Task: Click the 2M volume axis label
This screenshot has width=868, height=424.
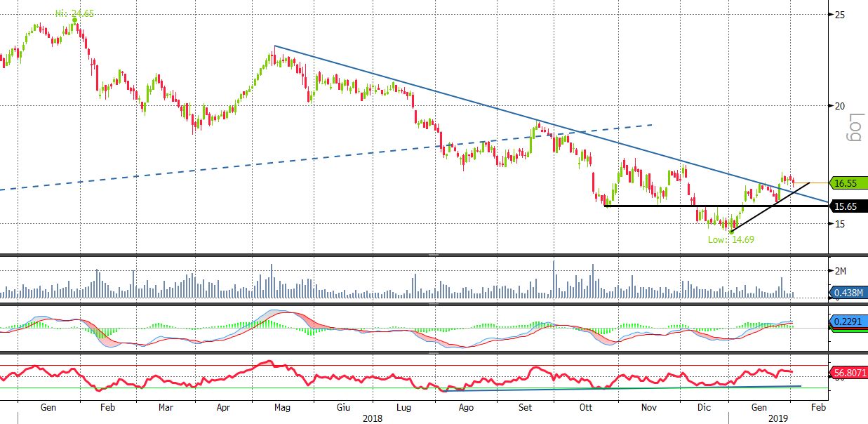Action: (839, 270)
